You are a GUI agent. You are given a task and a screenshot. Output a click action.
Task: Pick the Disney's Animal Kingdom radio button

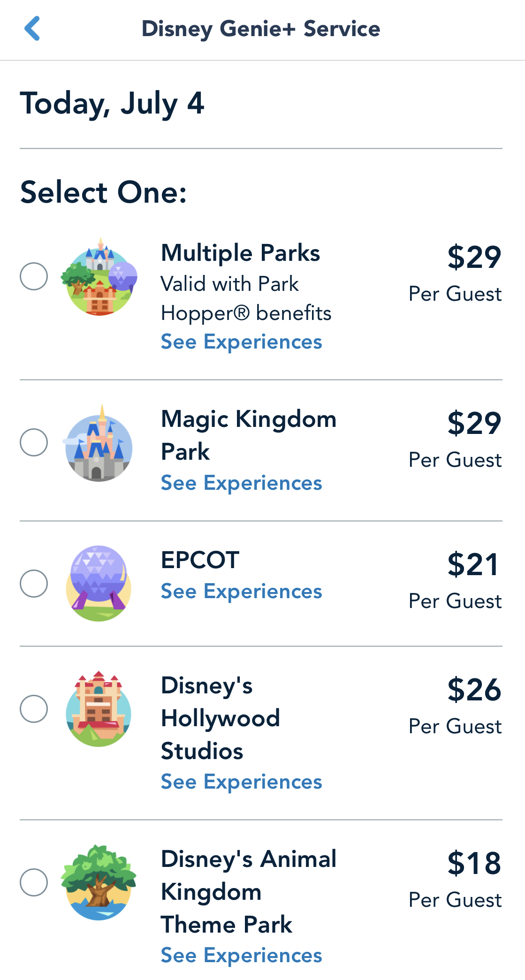click(34, 882)
